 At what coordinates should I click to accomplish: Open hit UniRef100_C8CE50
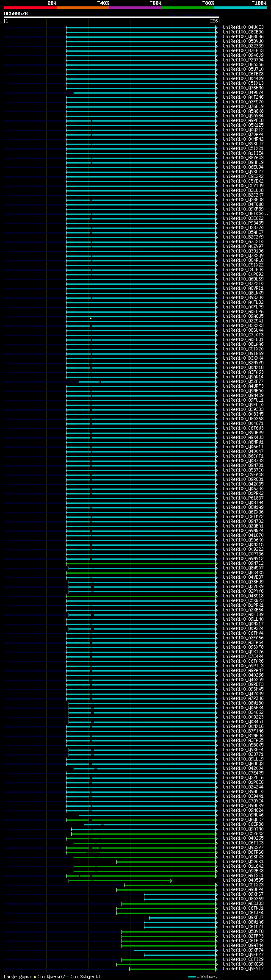(243, 32)
